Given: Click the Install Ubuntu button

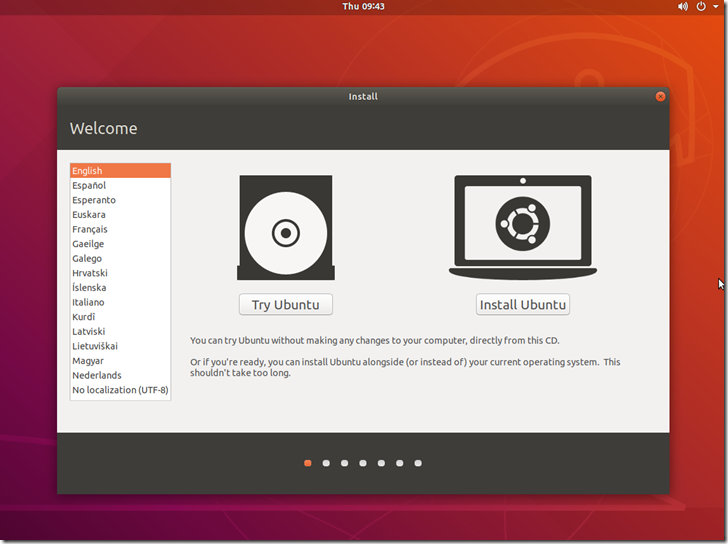Looking at the screenshot, I should [523, 304].
